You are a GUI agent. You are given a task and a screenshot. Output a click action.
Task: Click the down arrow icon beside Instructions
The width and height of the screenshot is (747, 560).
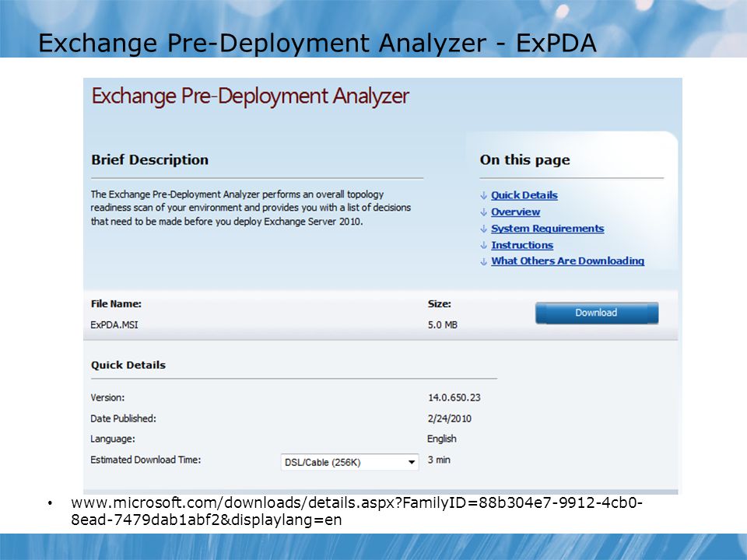coord(483,246)
